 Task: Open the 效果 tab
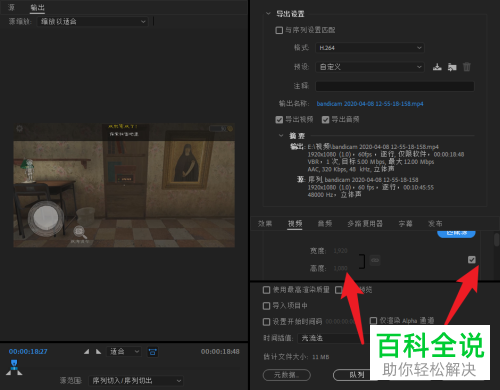coord(265,224)
